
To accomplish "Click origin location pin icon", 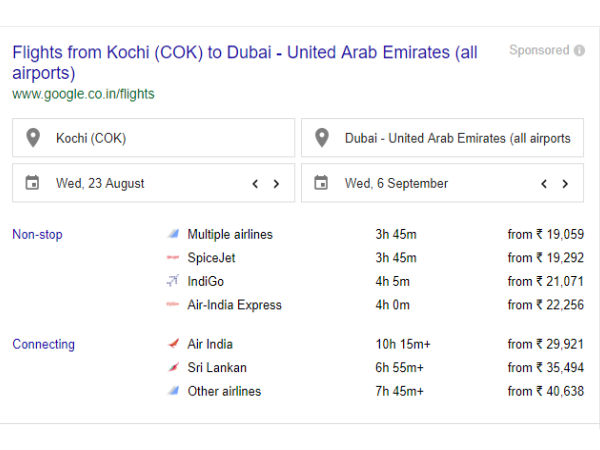I will point(32,138).
